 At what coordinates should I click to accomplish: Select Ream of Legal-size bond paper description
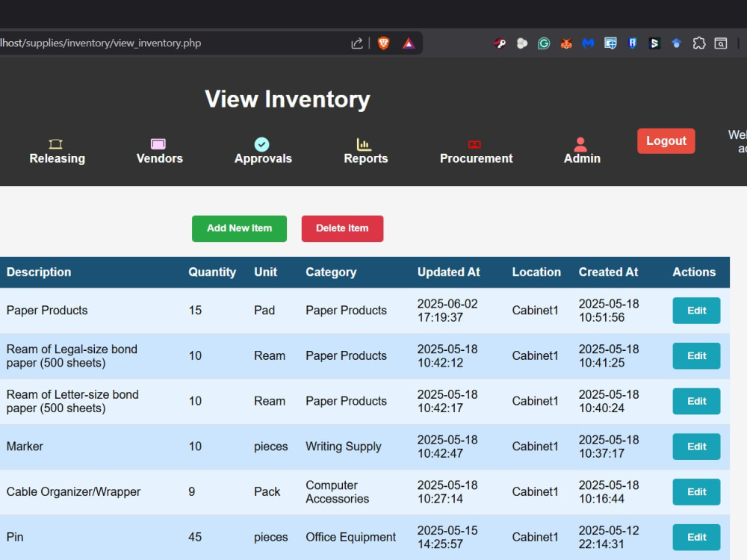click(72, 355)
